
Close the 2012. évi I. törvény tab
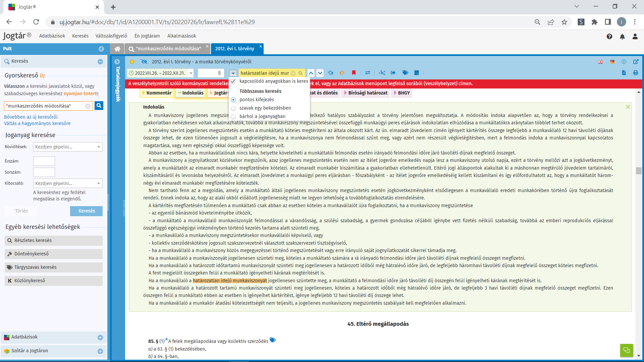pyautogui.click(x=261, y=46)
